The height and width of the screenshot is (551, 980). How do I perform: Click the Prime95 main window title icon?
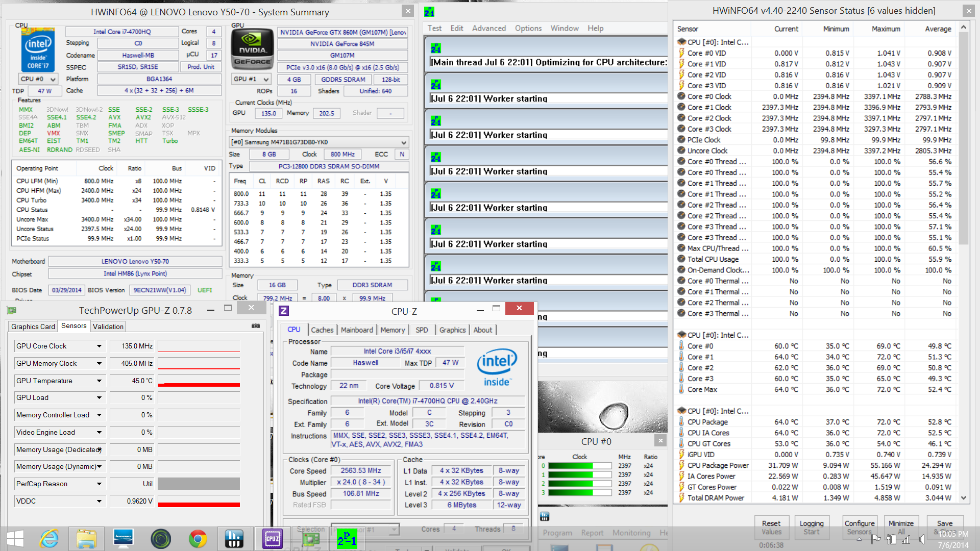[x=429, y=11]
